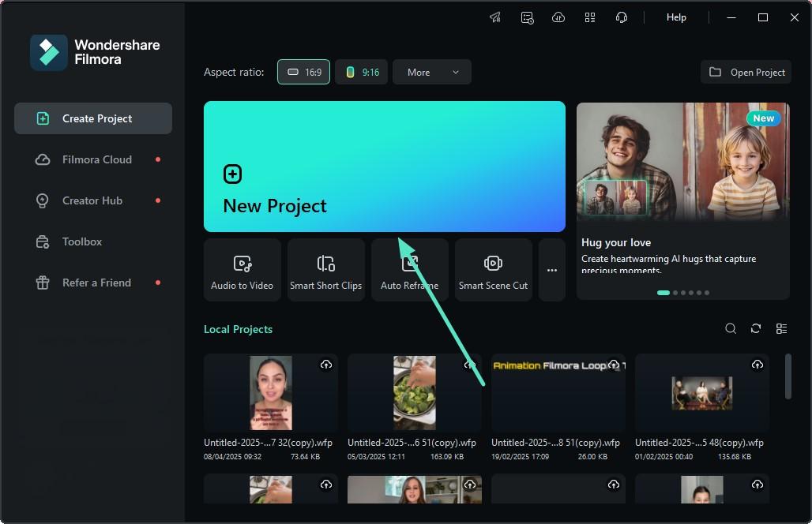Image resolution: width=812 pixels, height=524 pixels.
Task: Click the New badge on the promo banner
Action: [x=764, y=118]
